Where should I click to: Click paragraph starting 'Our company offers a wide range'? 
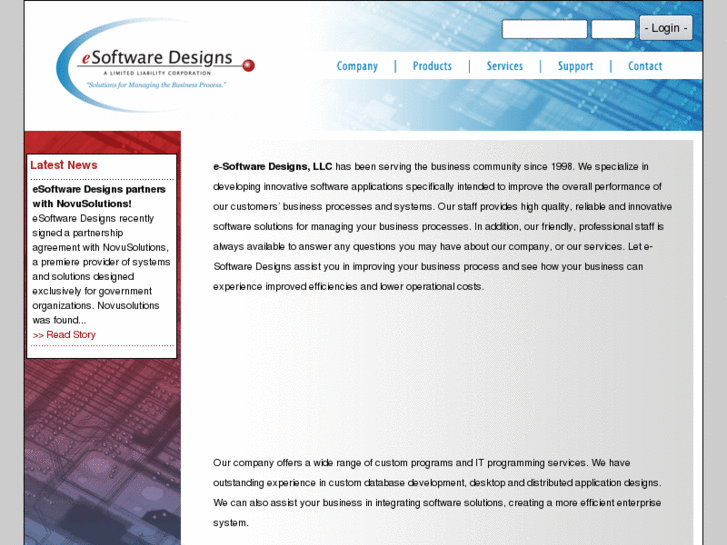[x=437, y=493]
